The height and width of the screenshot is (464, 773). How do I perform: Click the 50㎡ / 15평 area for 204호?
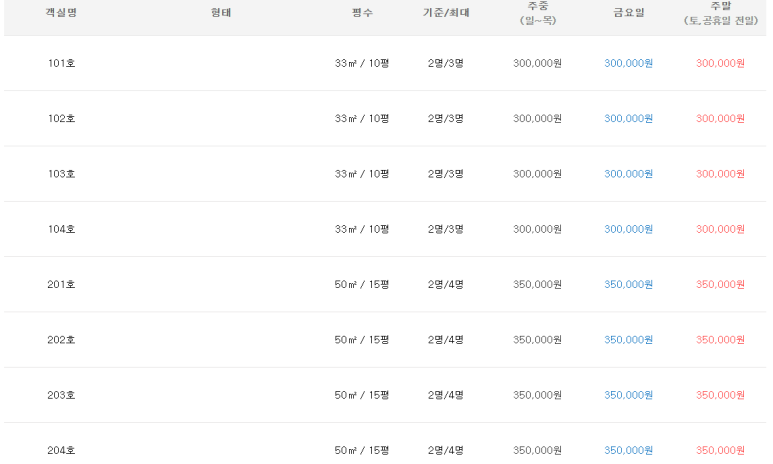[362, 450]
